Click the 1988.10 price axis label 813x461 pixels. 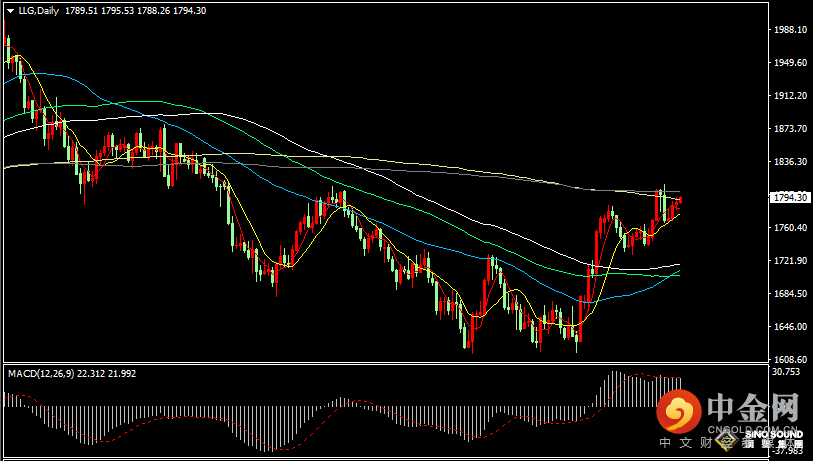(790, 30)
